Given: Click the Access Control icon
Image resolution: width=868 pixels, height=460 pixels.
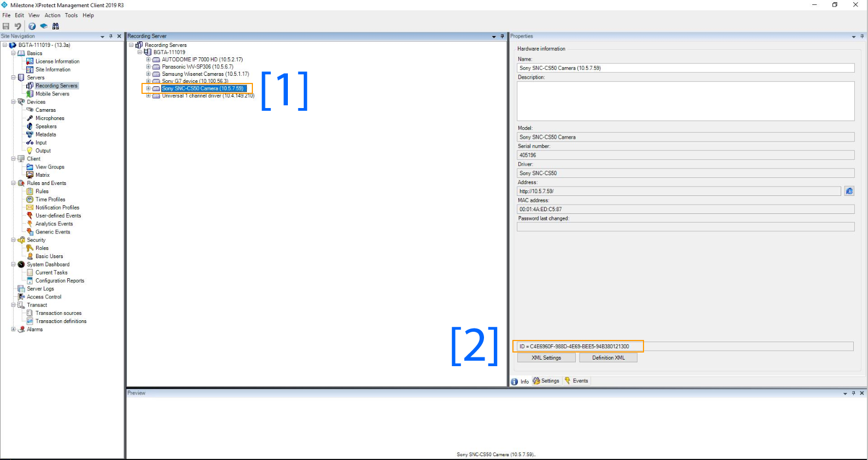Looking at the screenshot, I should tap(21, 297).
